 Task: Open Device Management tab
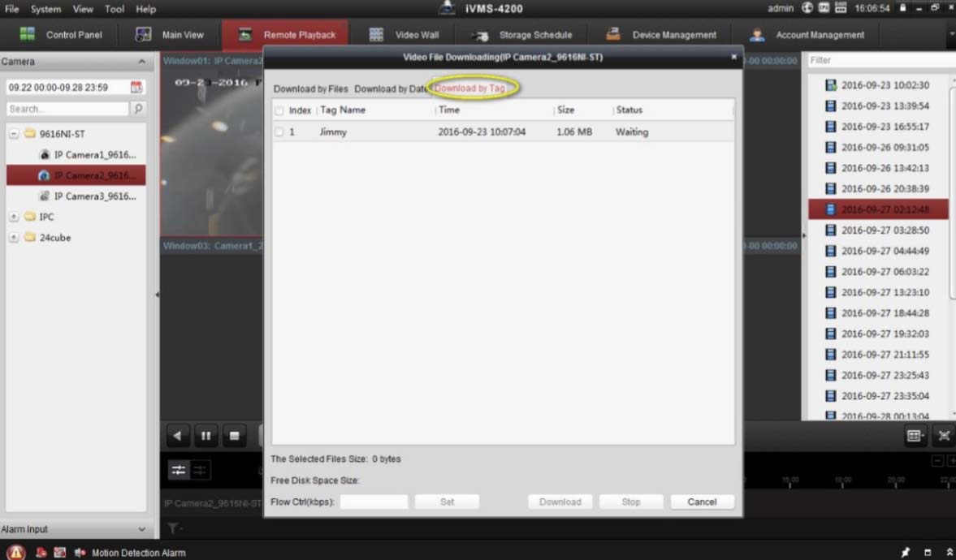661,35
